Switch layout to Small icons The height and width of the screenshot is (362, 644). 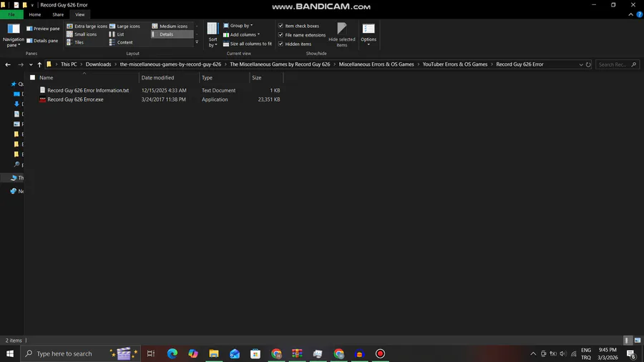pos(82,34)
